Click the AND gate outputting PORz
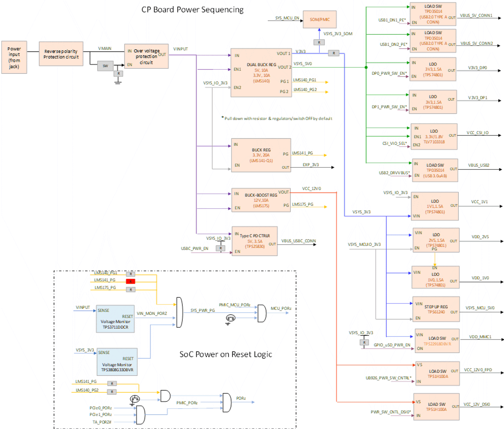Screen dimensions: 504x429 tap(227, 403)
